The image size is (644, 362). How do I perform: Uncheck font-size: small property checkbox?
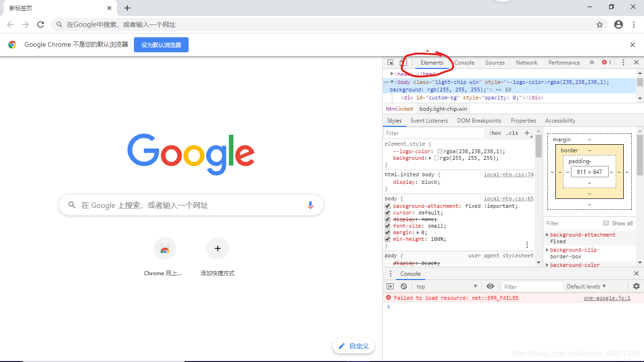pyautogui.click(x=388, y=226)
